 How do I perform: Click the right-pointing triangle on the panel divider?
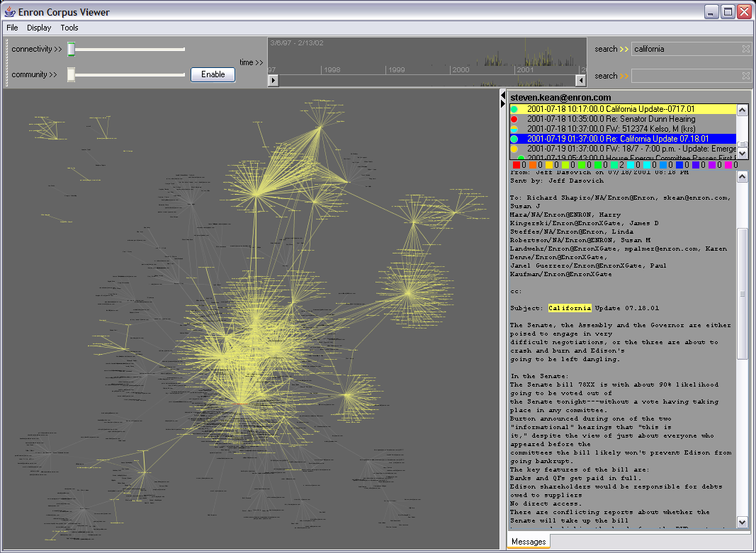503,103
